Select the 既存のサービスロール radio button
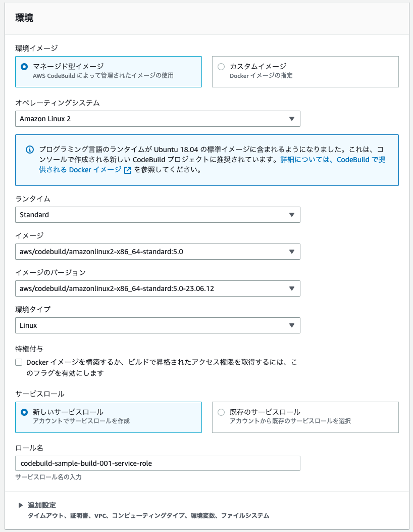413x532 pixels. (221, 412)
